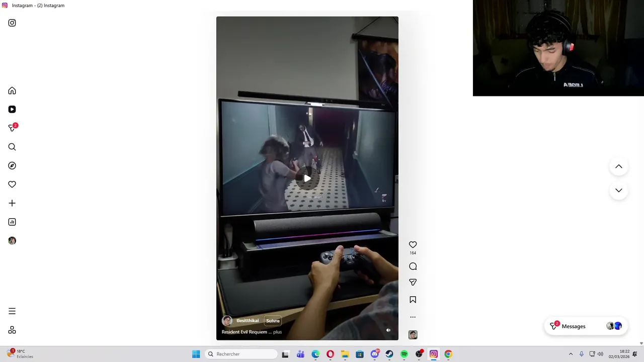Open the Meta apps icon in sidebar

pos(12,330)
